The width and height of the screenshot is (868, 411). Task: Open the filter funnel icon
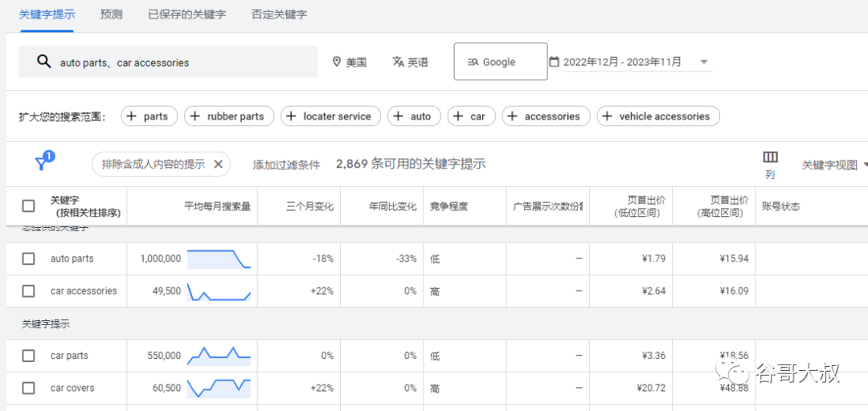(x=42, y=163)
